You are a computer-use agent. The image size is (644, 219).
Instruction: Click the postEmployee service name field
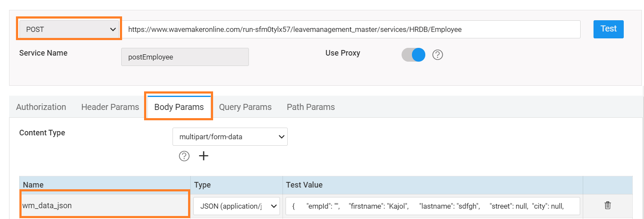(x=185, y=57)
